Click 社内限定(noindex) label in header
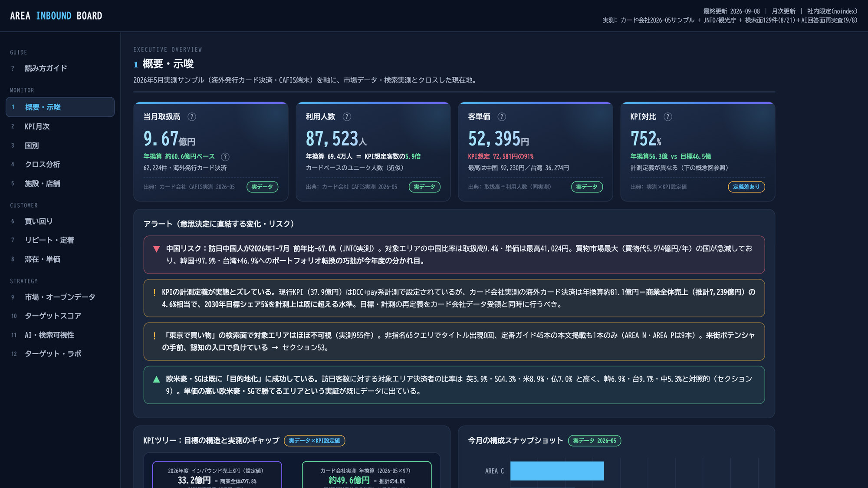 [x=832, y=11]
